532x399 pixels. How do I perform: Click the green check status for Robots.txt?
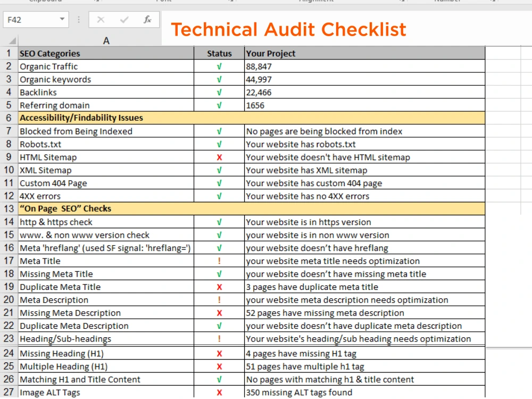coord(219,144)
